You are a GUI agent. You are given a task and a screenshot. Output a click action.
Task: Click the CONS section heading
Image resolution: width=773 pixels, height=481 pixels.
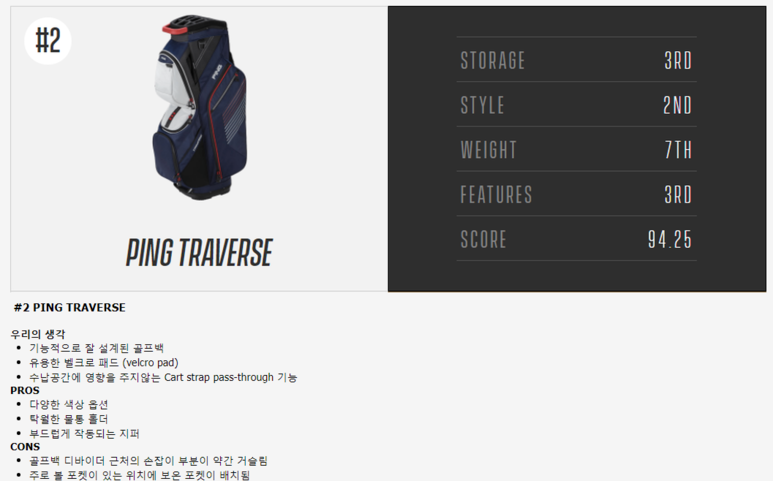(x=25, y=447)
